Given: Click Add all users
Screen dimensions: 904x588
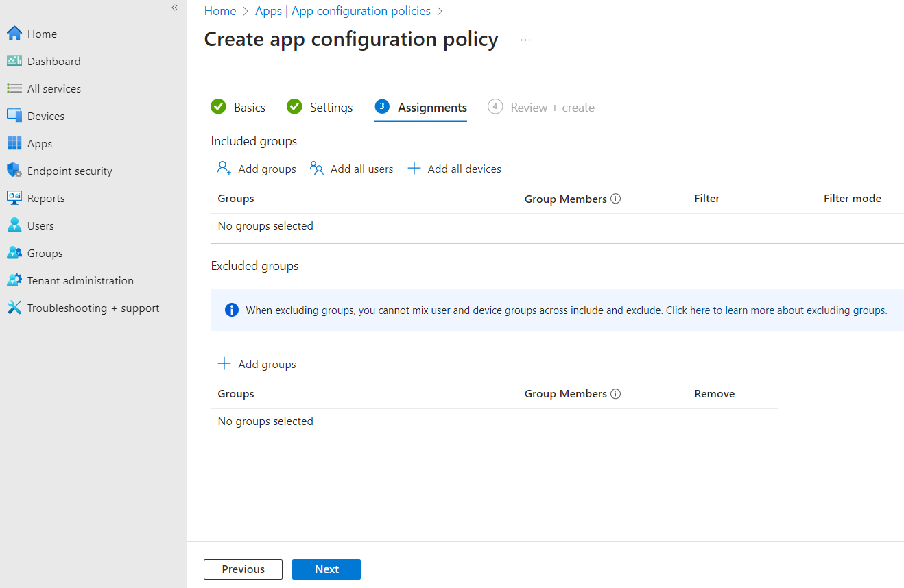Looking at the screenshot, I should 351,169.
